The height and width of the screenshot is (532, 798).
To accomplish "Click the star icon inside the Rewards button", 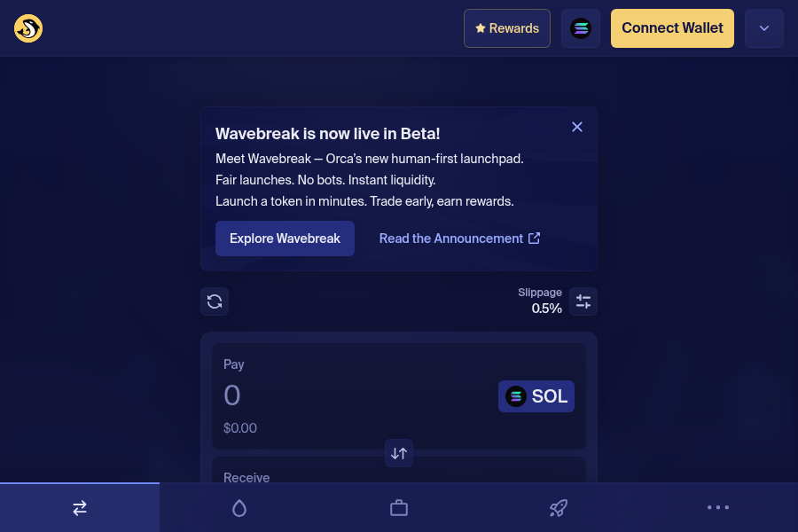I will 480,27.
